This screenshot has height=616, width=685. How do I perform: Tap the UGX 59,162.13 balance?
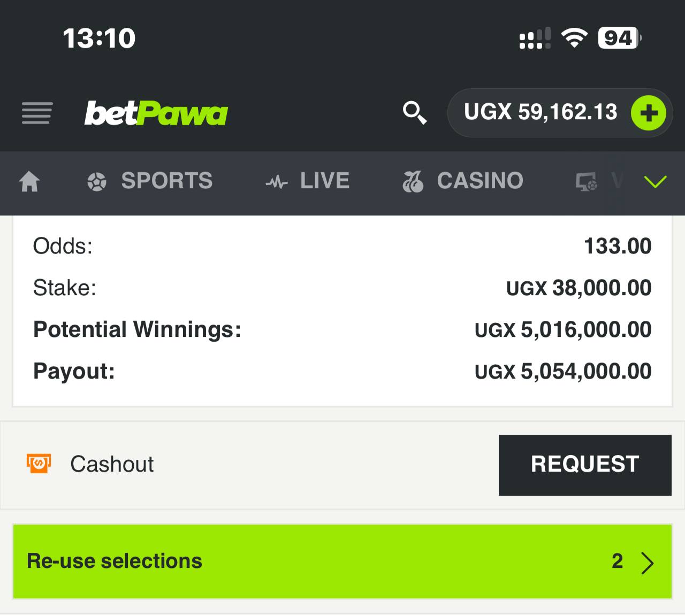[541, 112]
